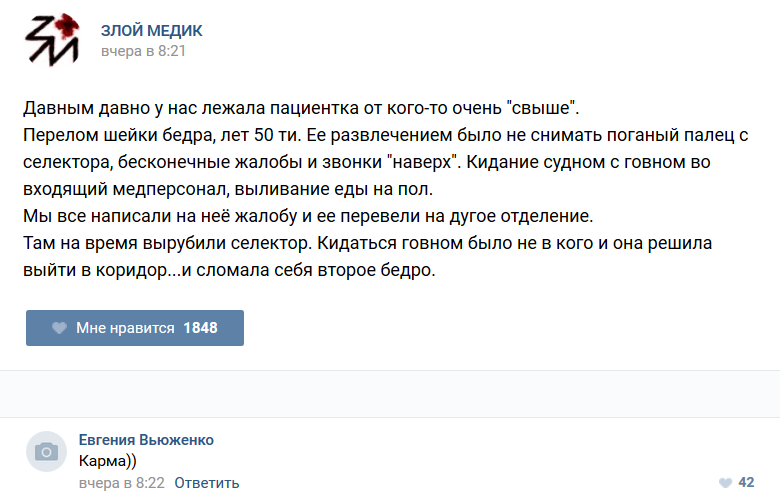The width and height of the screenshot is (780, 498).
Task: Click the comment's 42 likes count
Action: [746, 482]
